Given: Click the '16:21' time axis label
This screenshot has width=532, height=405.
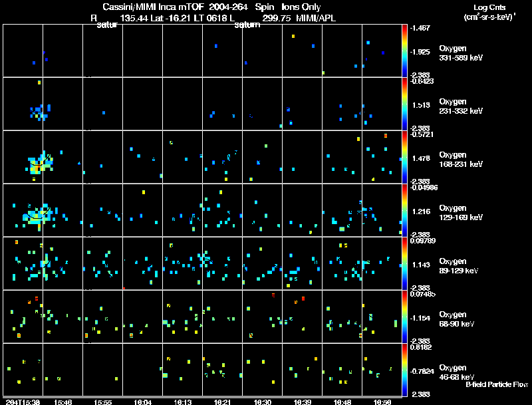Looking at the screenshot, I should click(222, 402).
